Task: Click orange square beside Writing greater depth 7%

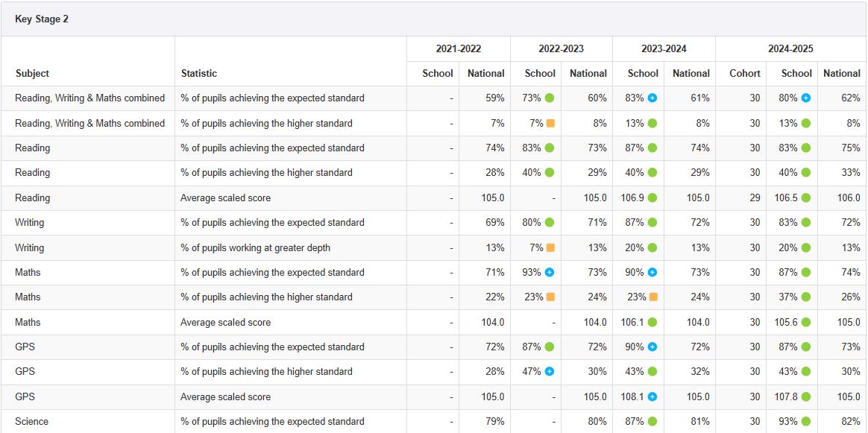Action: click(550, 247)
